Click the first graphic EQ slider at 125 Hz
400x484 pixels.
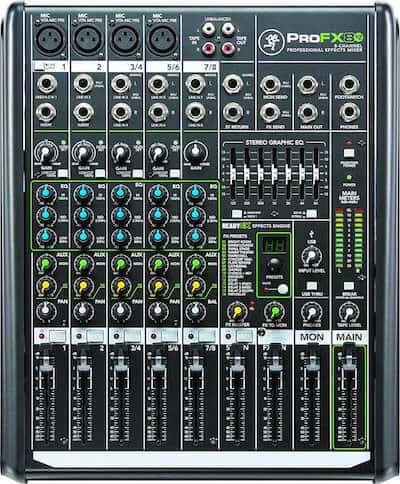click(x=233, y=173)
